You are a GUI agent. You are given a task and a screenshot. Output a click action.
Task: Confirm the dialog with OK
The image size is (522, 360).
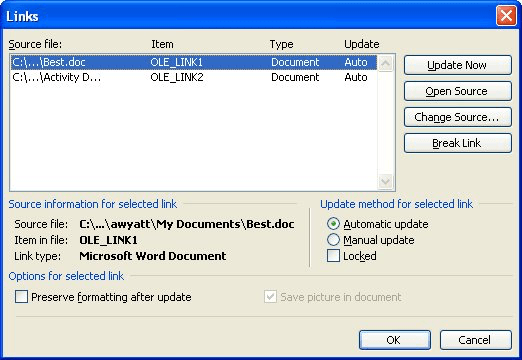click(395, 340)
